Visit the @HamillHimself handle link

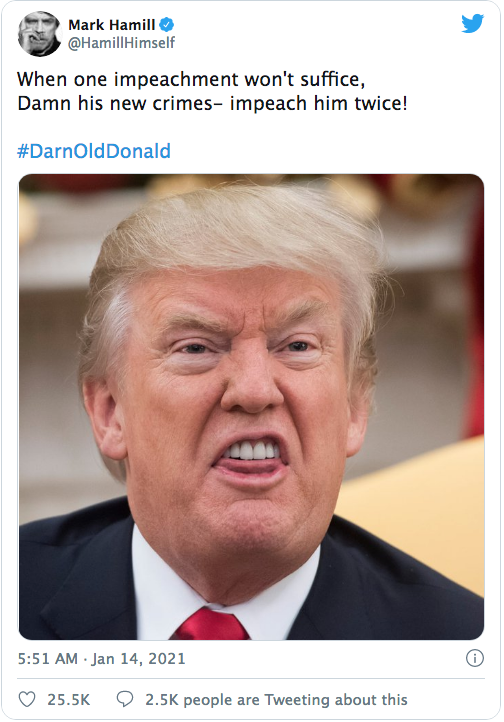tap(122, 43)
